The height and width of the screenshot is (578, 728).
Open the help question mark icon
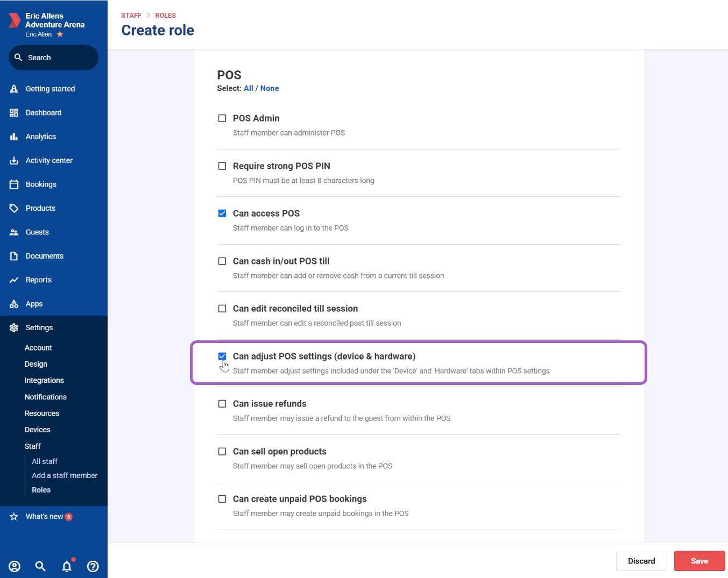93,566
